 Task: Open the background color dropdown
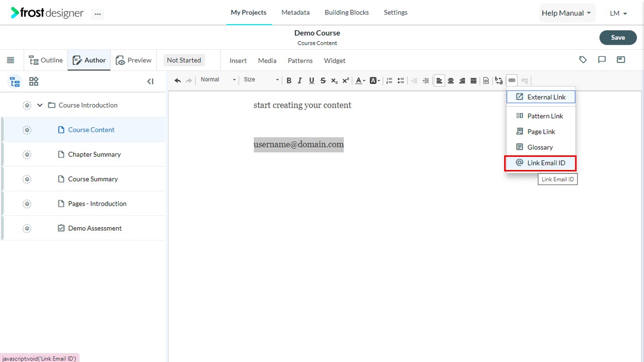375,80
